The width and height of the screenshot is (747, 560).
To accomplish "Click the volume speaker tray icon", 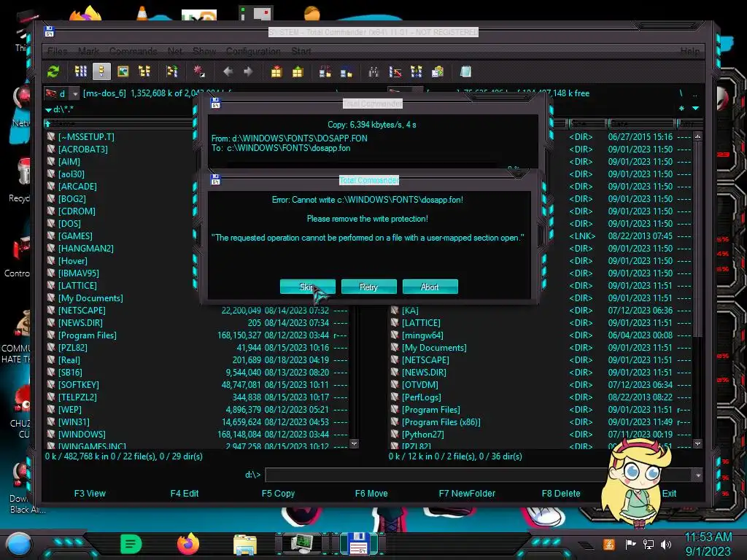I will pyautogui.click(x=666, y=544).
